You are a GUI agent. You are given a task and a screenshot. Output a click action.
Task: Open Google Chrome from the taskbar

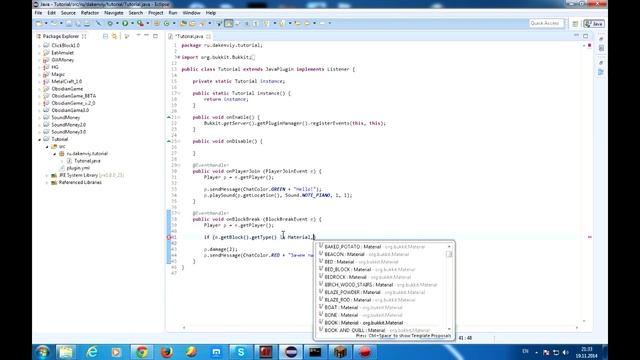click(142, 352)
